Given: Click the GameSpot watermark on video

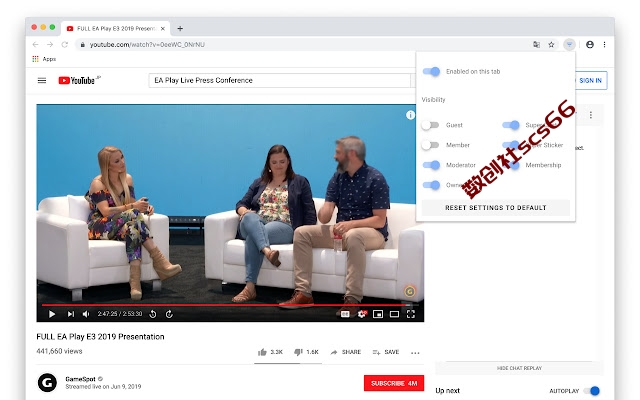Looking at the screenshot, I should pyautogui.click(x=409, y=291).
